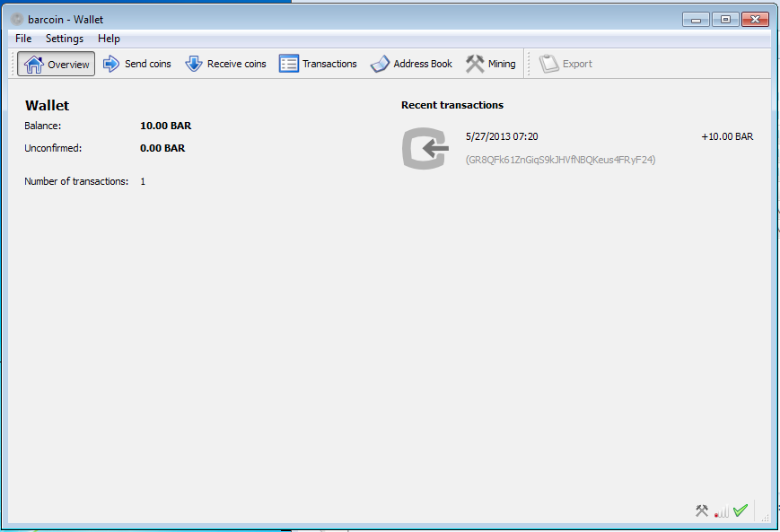Screen dimensions: 780x532
Task: Click the GR8QFk61ZnGiqS9kJHVfNBQKeus4FRyF24 address
Action: [561, 160]
